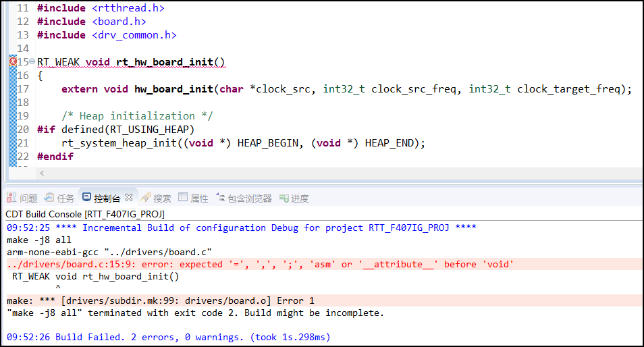Click line number 17 in the gutter
644x347 pixels.
click(x=23, y=89)
